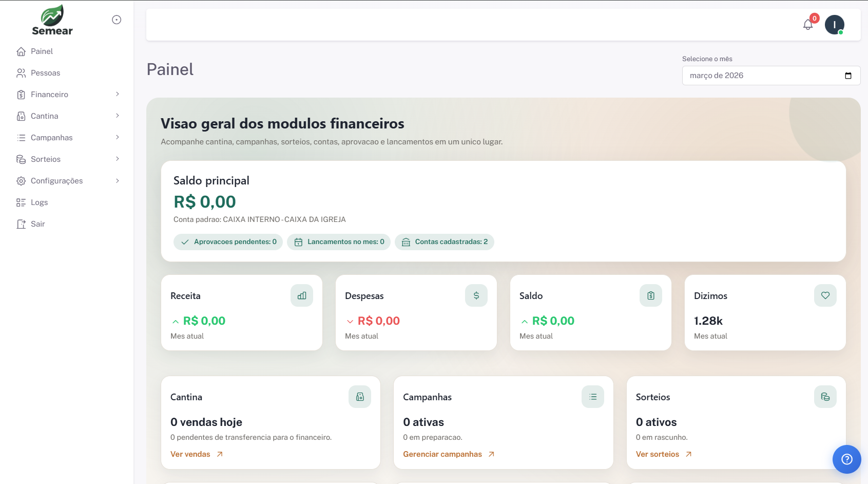Click the wallet icon on Saldo card
Viewport: 868px width, 484px height.
tap(650, 295)
